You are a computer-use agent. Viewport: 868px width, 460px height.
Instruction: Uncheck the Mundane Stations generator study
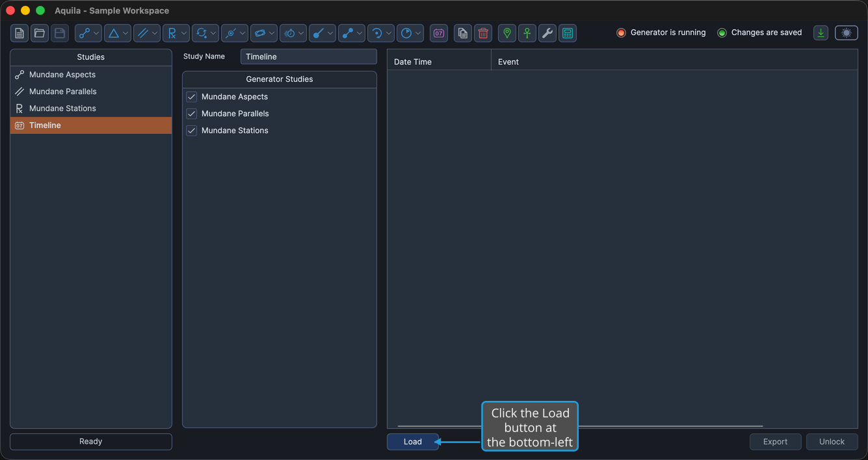tap(192, 131)
